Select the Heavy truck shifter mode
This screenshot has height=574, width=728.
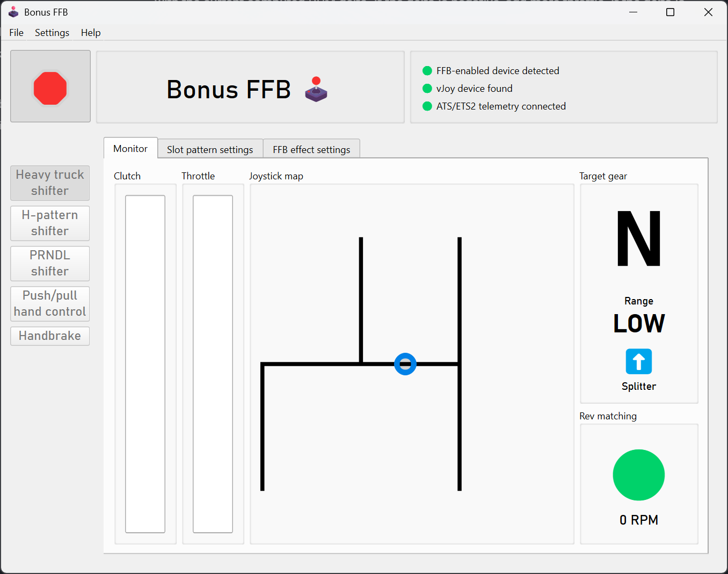click(50, 183)
